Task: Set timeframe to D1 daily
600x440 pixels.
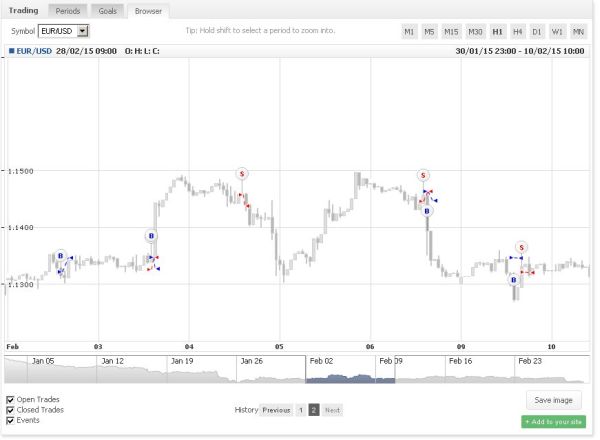Action: point(537,31)
